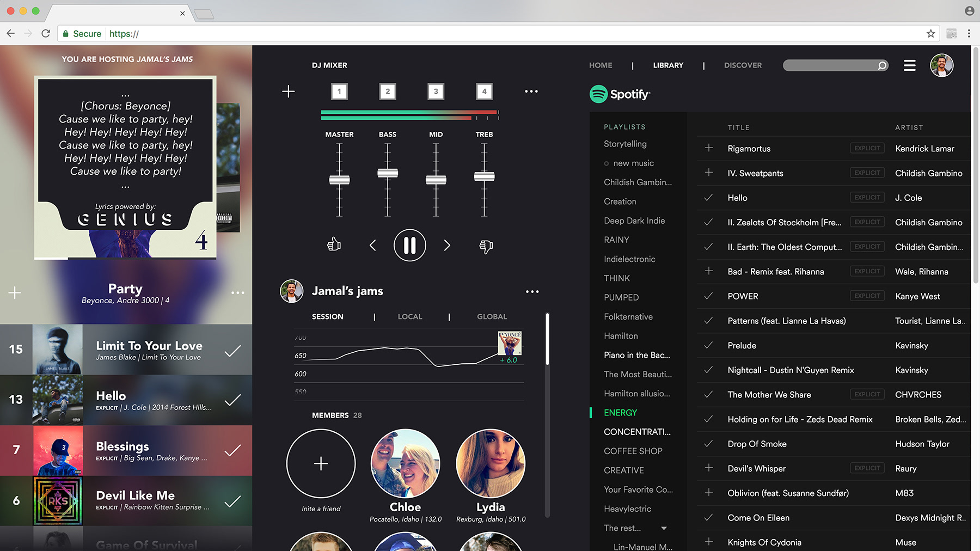This screenshot has height=551, width=980.
Task: Open the Storytelling playlist
Action: click(x=625, y=144)
